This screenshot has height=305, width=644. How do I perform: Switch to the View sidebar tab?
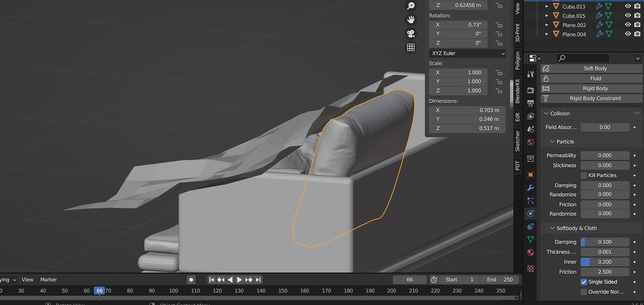point(518,9)
